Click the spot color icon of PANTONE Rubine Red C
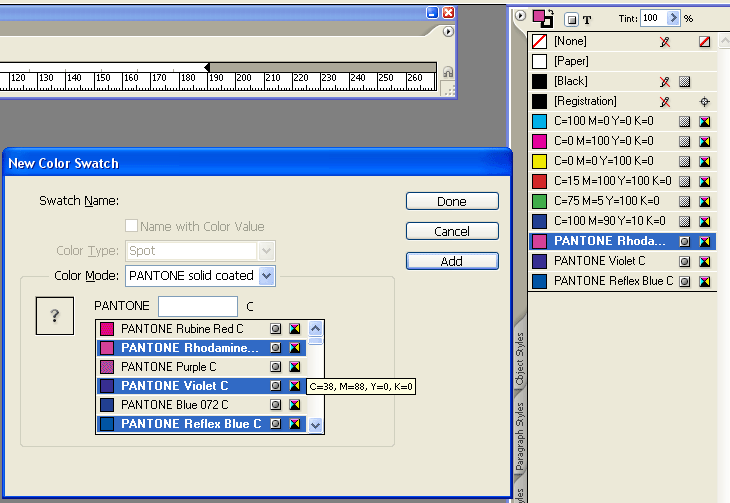The height and width of the screenshot is (503, 730). 276,329
